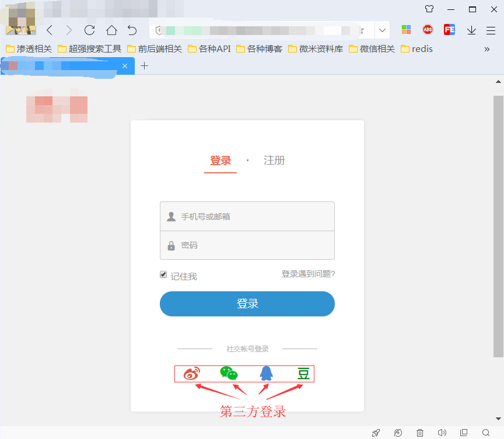The height and width of the screenshot is (439, 504).
Task: Open the 超强搜索工具 bookmark folder
Action: [89, 49]
